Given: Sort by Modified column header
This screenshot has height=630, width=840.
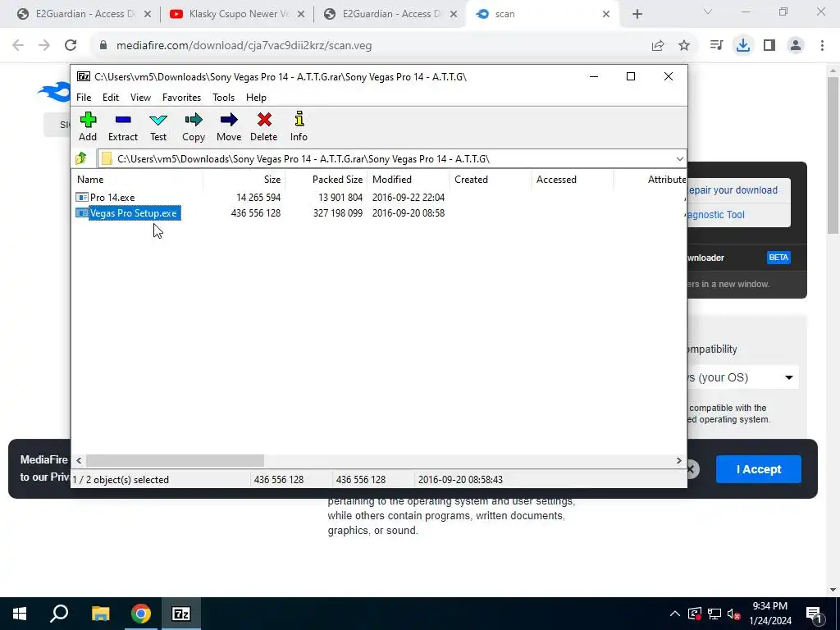Looking at the screenshot, I should pyautogui.click(x=409, y=180).
